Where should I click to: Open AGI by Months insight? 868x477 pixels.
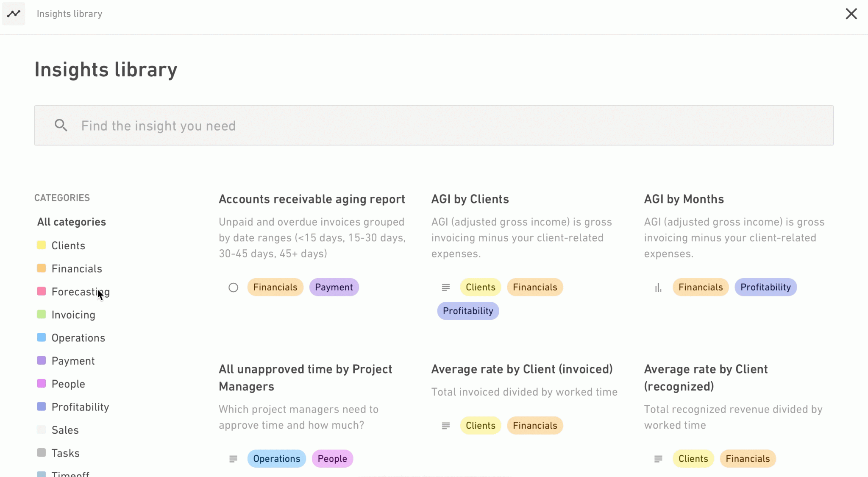tap(684, 199)
